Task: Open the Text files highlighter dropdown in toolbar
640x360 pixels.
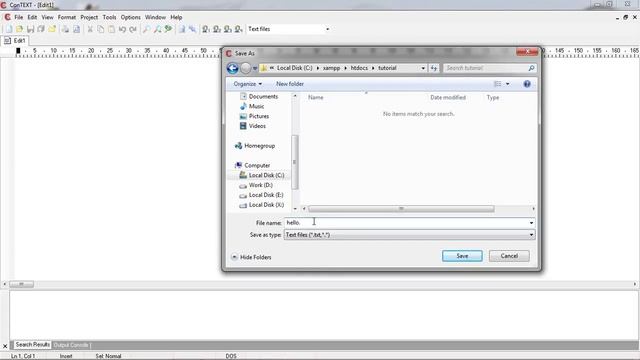Action: 327,29
